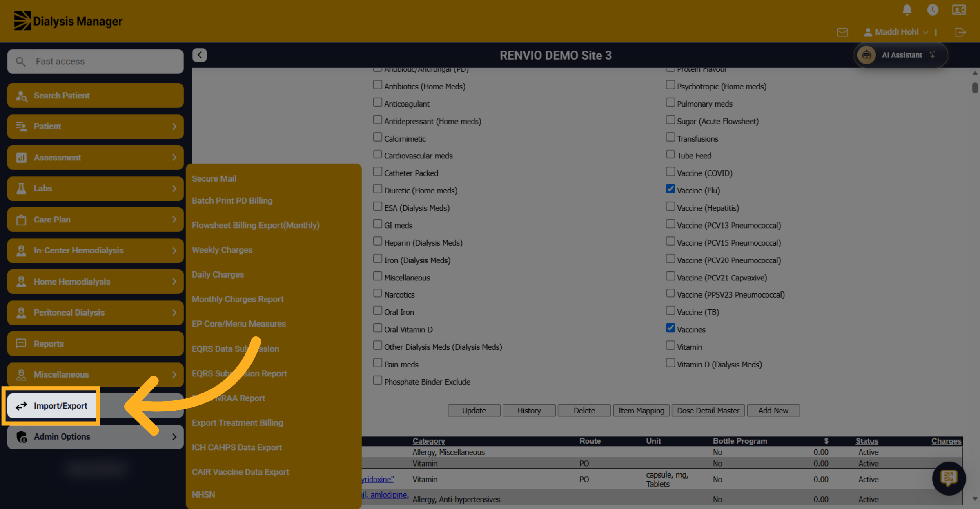
Task: Sort by the Category column header
Action: tap(428, 441)
